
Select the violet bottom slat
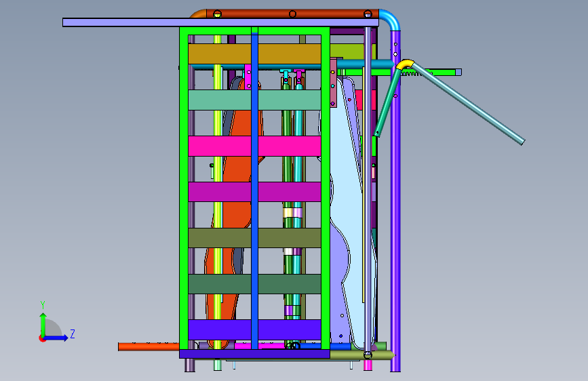click(x=254, y=329)
